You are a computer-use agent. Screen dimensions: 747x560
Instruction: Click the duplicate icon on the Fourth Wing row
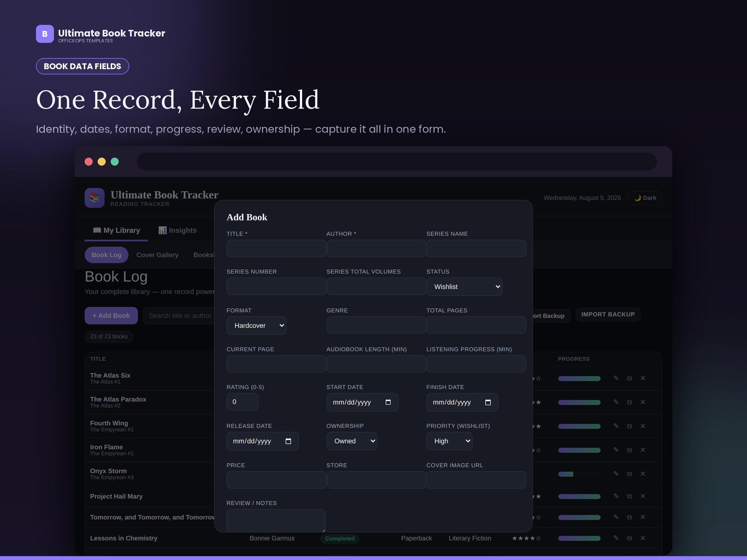[629, 426]
